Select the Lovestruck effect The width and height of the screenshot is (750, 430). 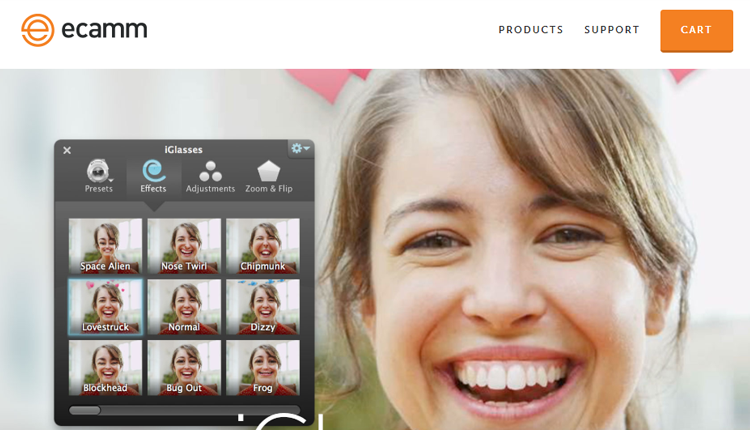[105, 307]
